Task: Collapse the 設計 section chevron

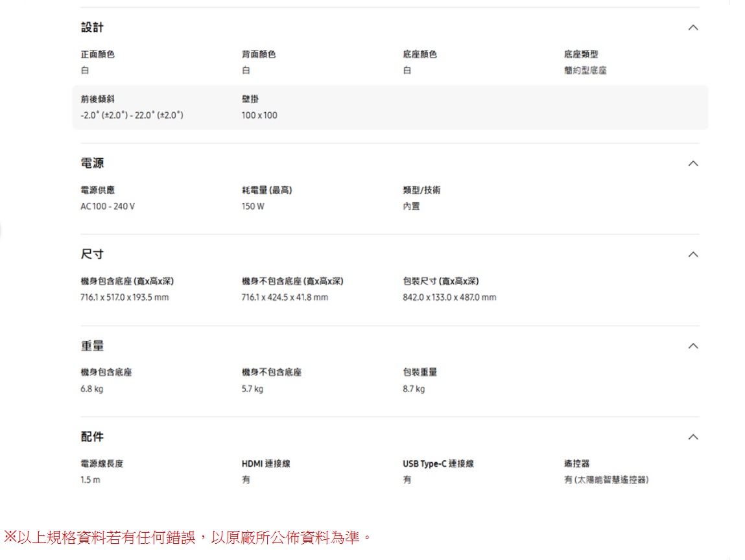Action: [x=692, y=28]
